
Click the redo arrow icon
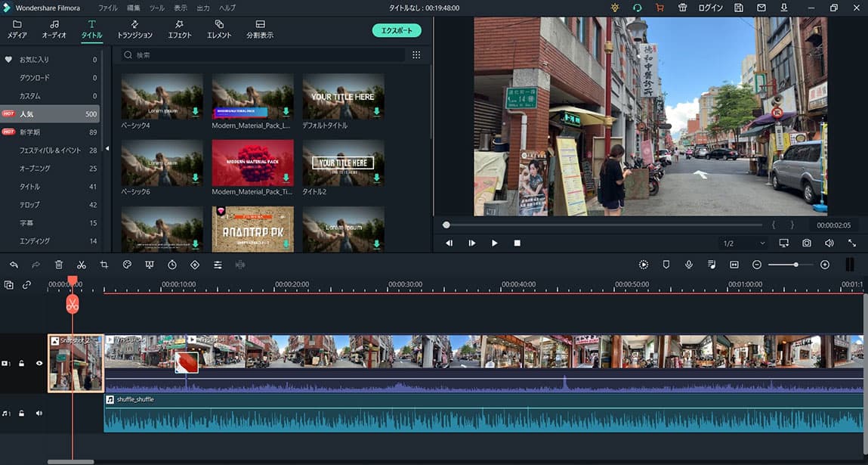click(36, 265)
